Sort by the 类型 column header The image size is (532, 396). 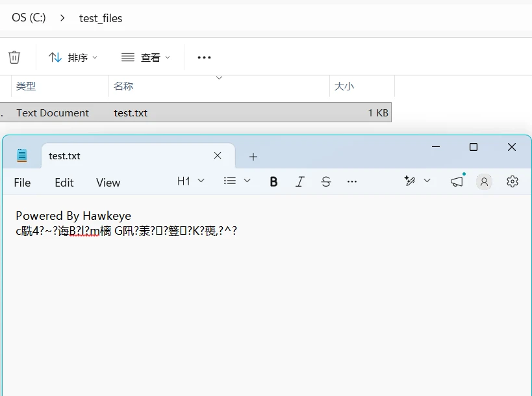click(26, 86)
